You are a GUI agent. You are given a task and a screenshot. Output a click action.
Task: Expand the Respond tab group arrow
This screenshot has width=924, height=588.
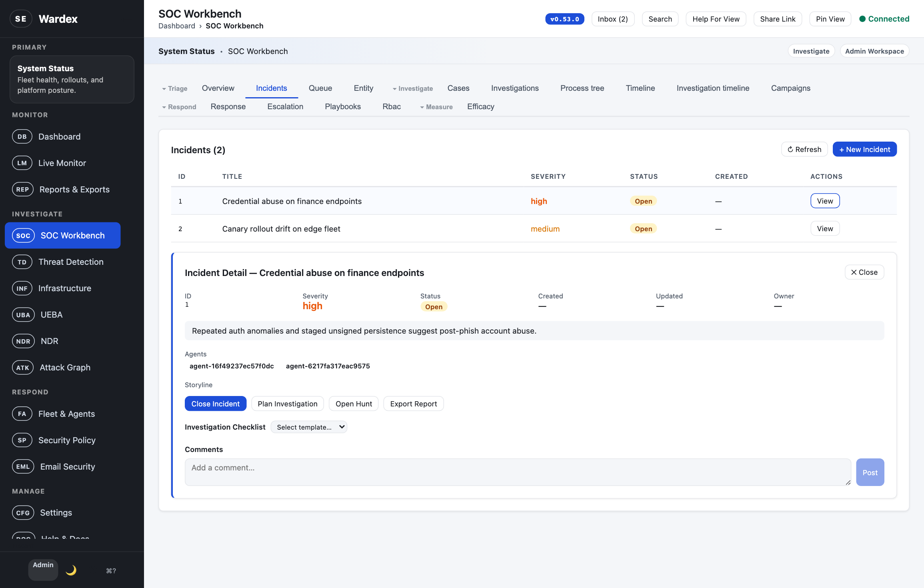165,107
